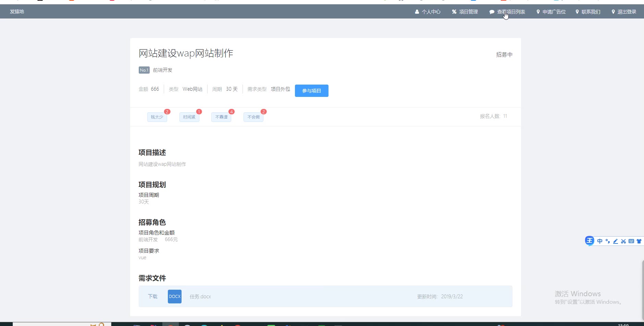The width and height of the screenshot is (644, 326).
Task: Click the 项目描述 section heading
Action: [x=152, y=153]
